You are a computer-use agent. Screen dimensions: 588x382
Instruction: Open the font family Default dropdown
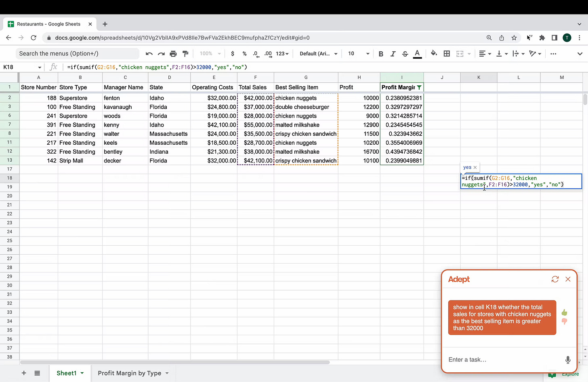tap(318, 53)
